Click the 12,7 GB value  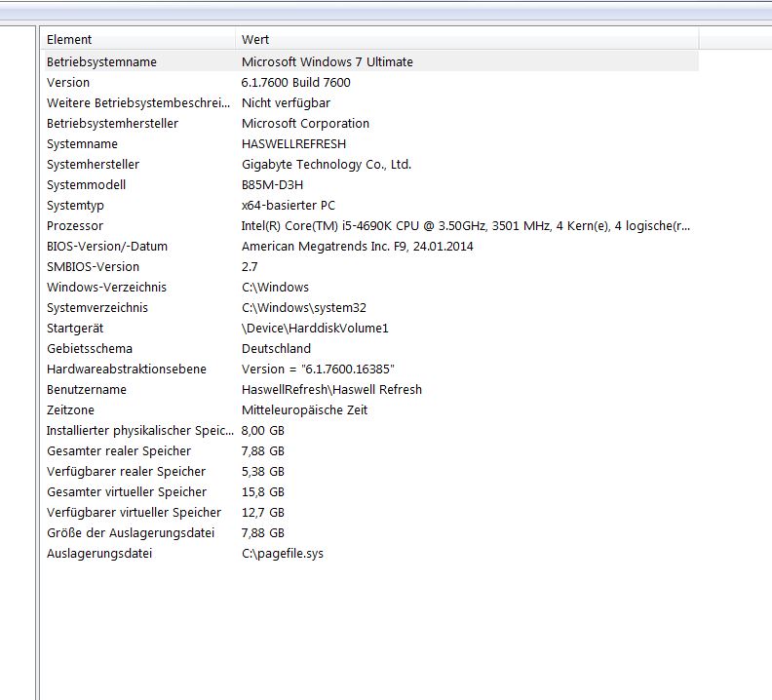[263, 512]
